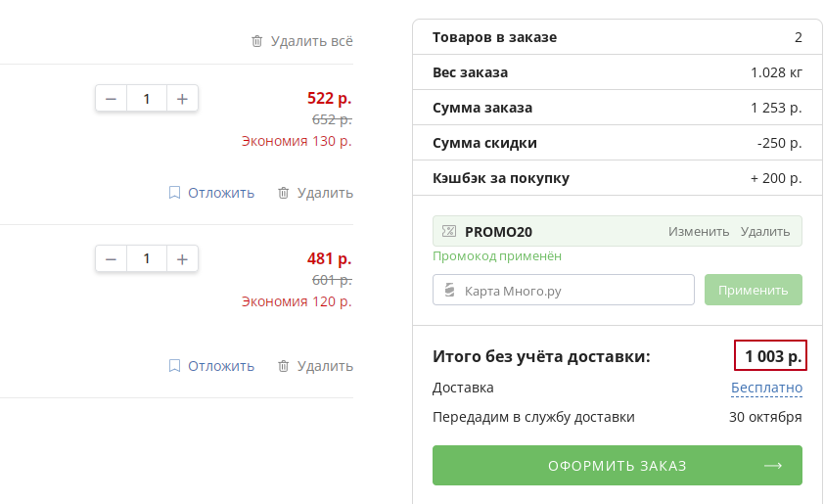The image size is (824, 504).
Task: Increase quantity of the 481 р. item
Action: (182, 258)
